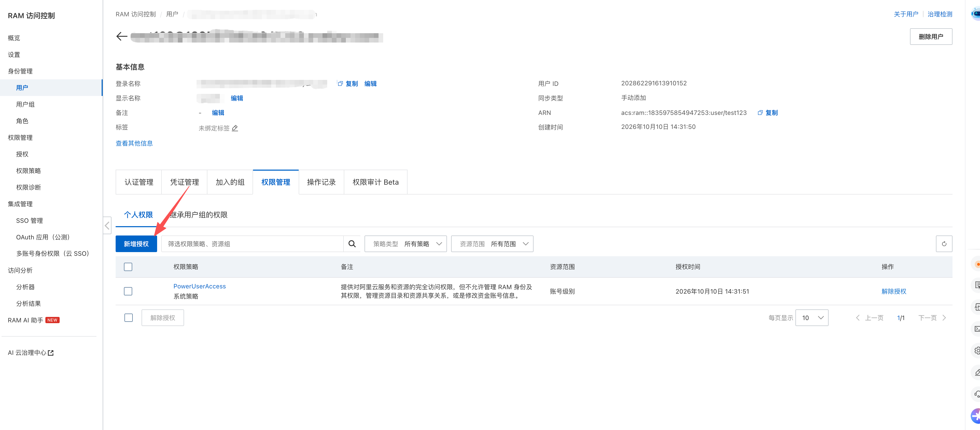Screen dimensions: 980x430
Task: Open AI 云治理中心 external link icon
Action: tap(51, 353)
